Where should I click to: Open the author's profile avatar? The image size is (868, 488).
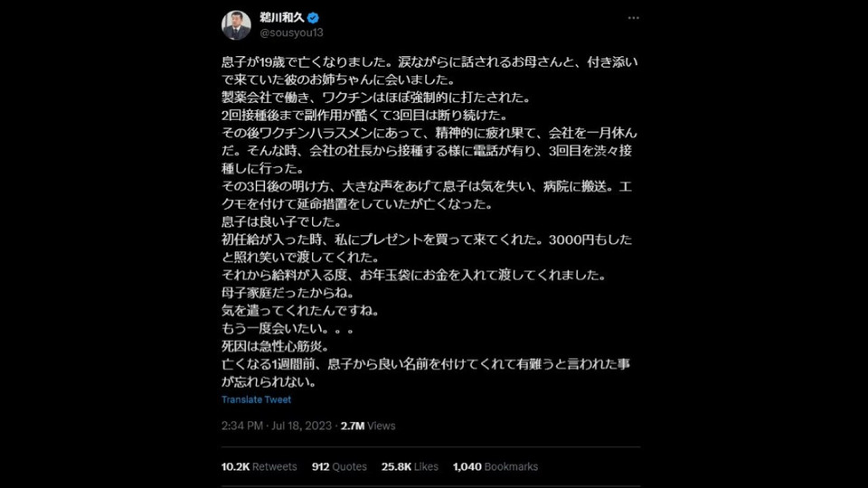(x=236, y=25)
